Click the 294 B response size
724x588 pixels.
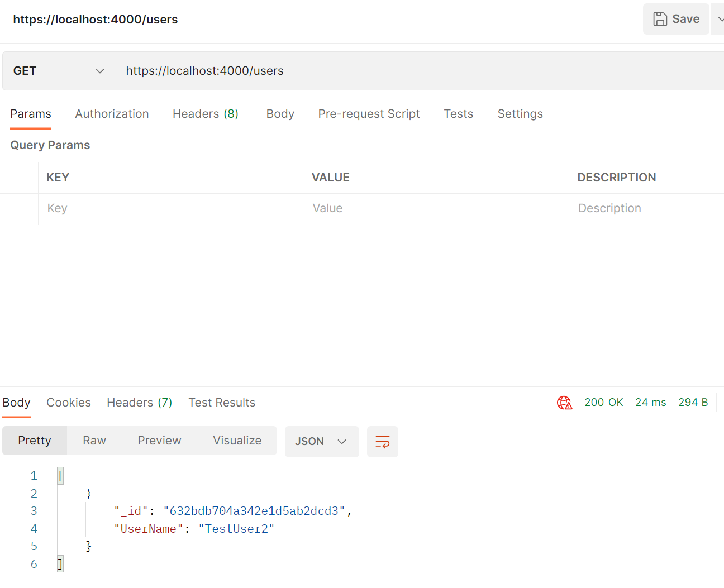(693, 403)
